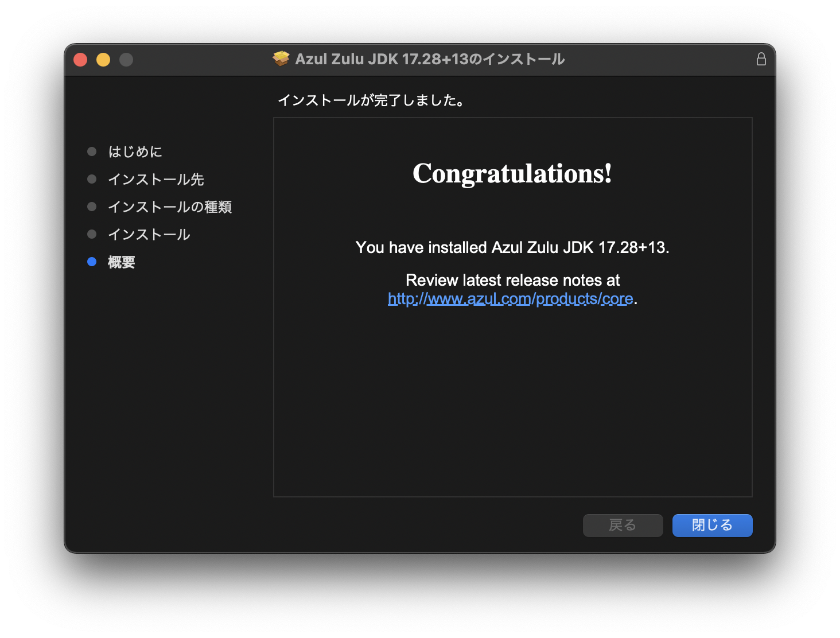Select the highlighted 概要 step label
The width and height of the screenshot is (840, 638).
(x=122, y=262)
